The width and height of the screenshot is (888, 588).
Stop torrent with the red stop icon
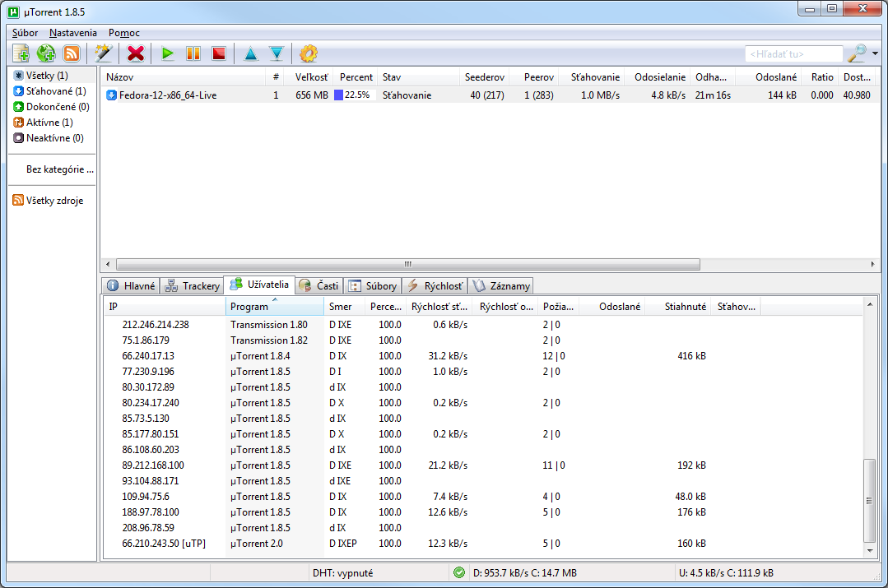coord(219,53)
